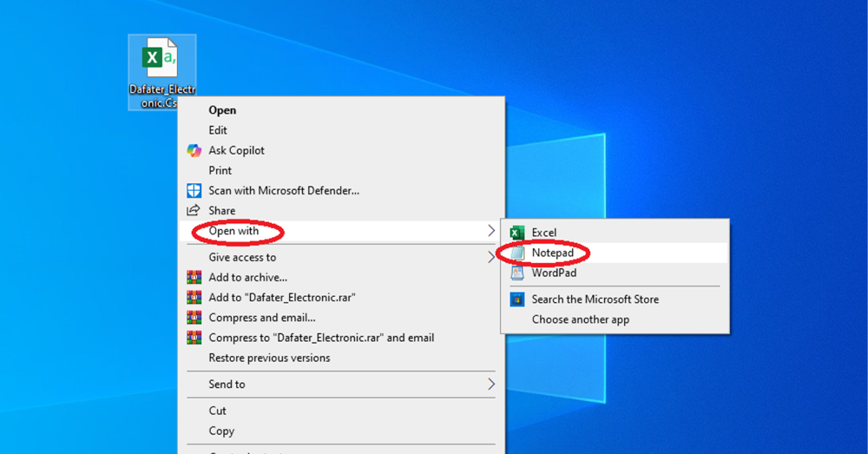Click WinRAR icon beside Compress to rar and email

(194, 338)
